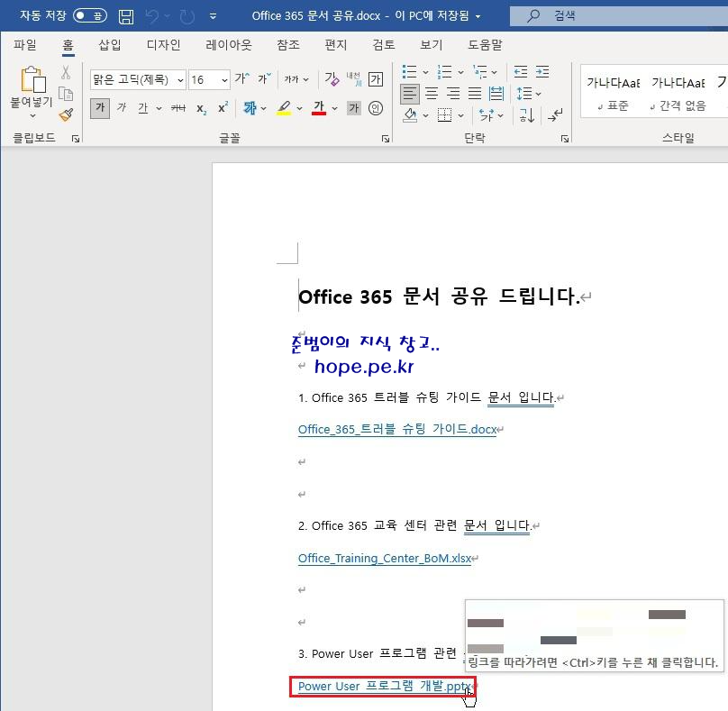Toggle Bold formatting (가)

pyautogui.click(x=100, y=108)
